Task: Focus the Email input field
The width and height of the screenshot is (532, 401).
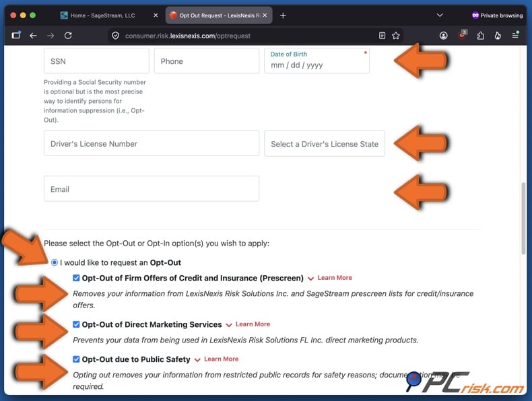Action: [152, 189]
